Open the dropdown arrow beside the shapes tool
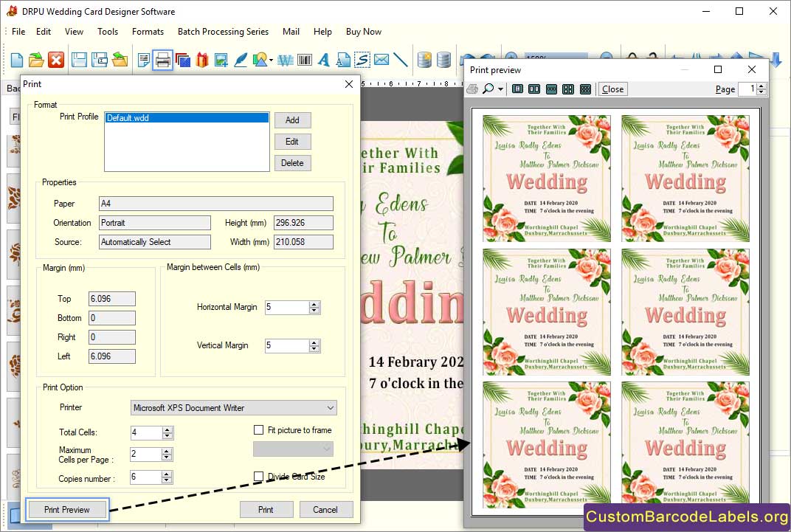The image size is (791, 532). (x=271, y=61)
